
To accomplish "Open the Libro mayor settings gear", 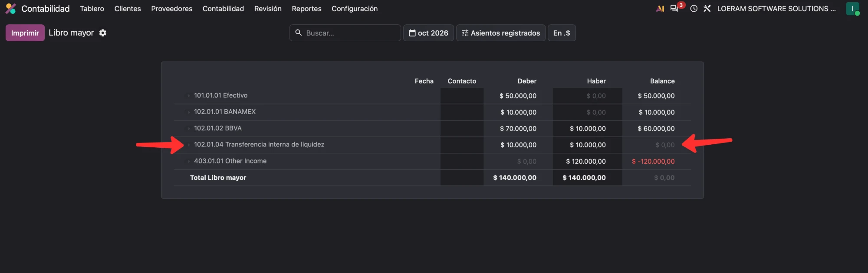I will pyautogui.click(x=103, y=33).
